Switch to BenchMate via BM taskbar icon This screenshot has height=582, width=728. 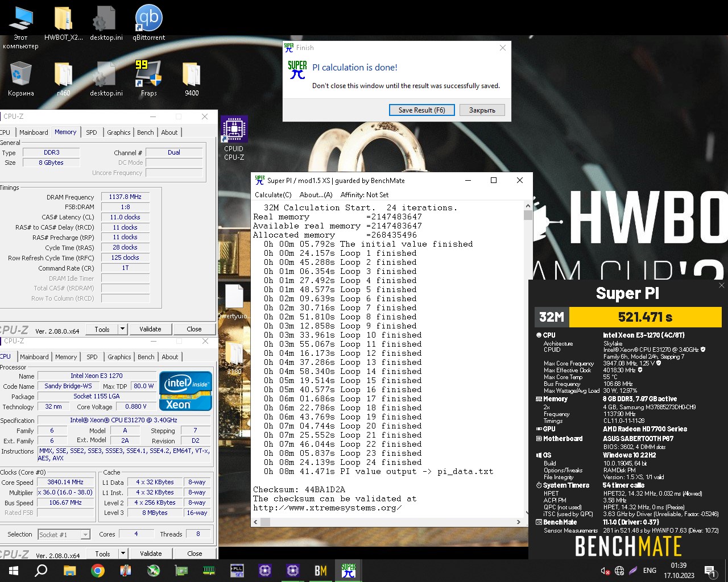point(321,571)
